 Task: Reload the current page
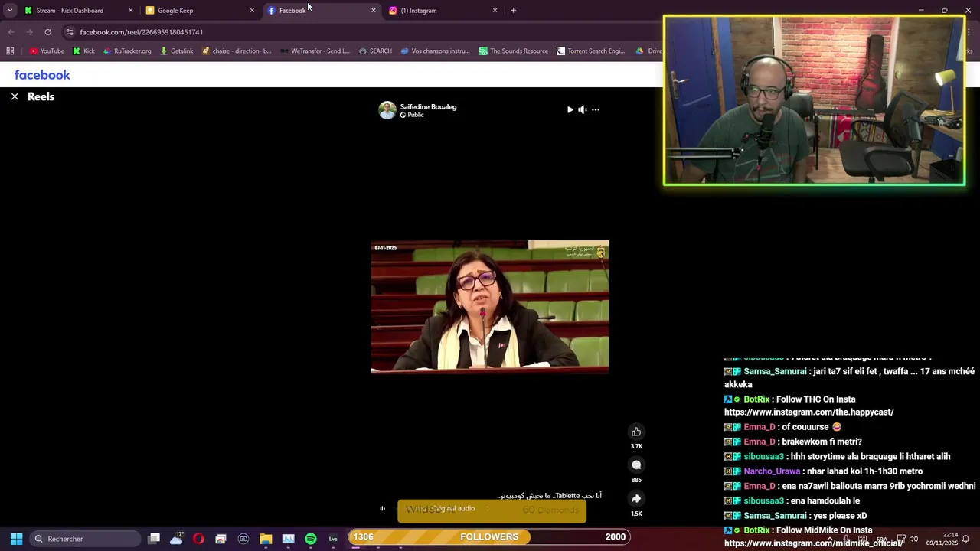[47, 32]
